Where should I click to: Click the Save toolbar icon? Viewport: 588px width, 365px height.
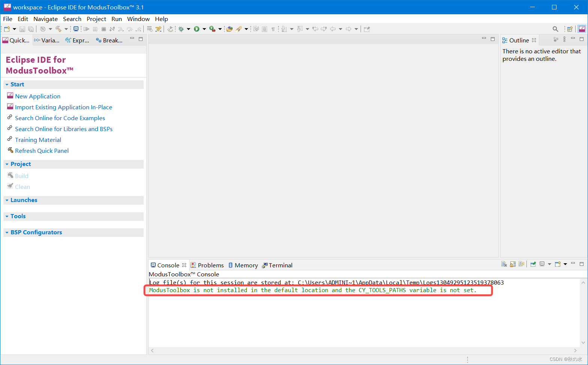click(x=22, y=29)
